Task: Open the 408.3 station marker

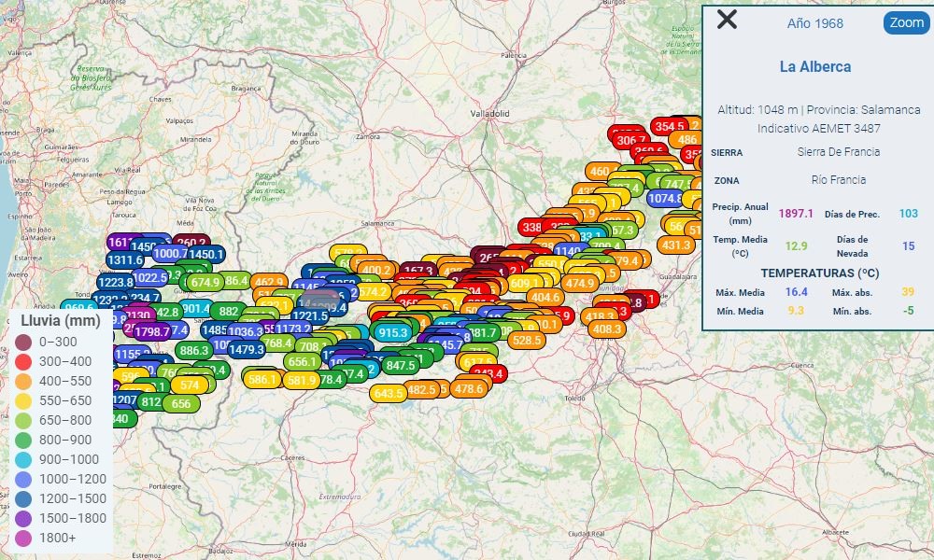Action: tap(606, 329)
